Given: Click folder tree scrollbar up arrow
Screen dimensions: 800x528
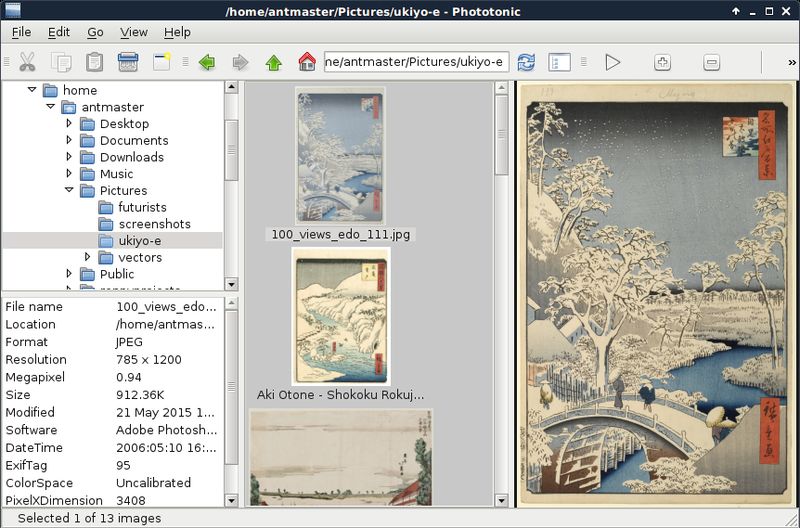Looking at the screenshot, I should click(231, 87).
